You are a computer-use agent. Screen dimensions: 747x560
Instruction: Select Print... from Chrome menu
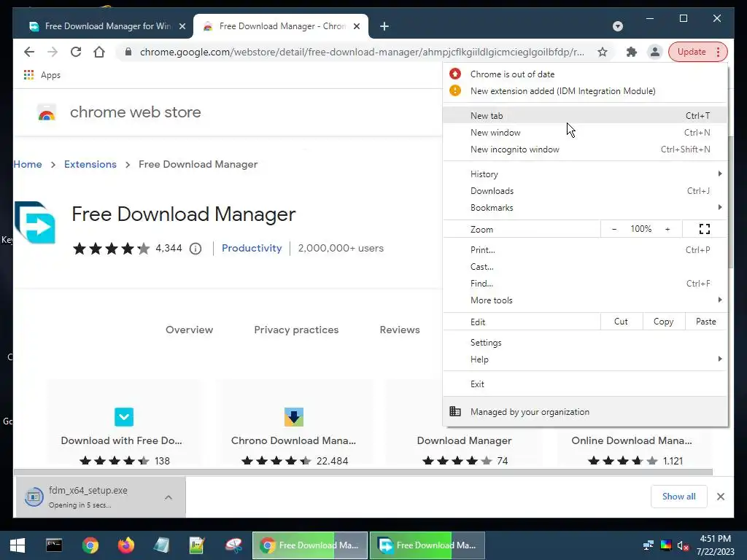[584, 250]
